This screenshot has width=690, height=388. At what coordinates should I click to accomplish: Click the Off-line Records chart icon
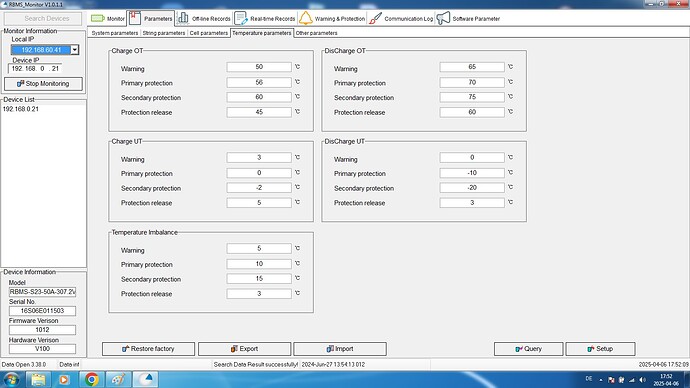[x=183, y=18]
